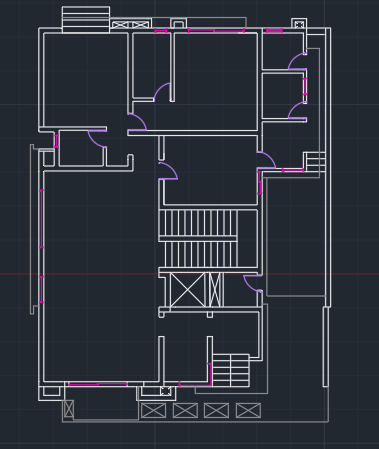
Task: Select the first of four X-boxes along bottom
Action: [153, 410]
